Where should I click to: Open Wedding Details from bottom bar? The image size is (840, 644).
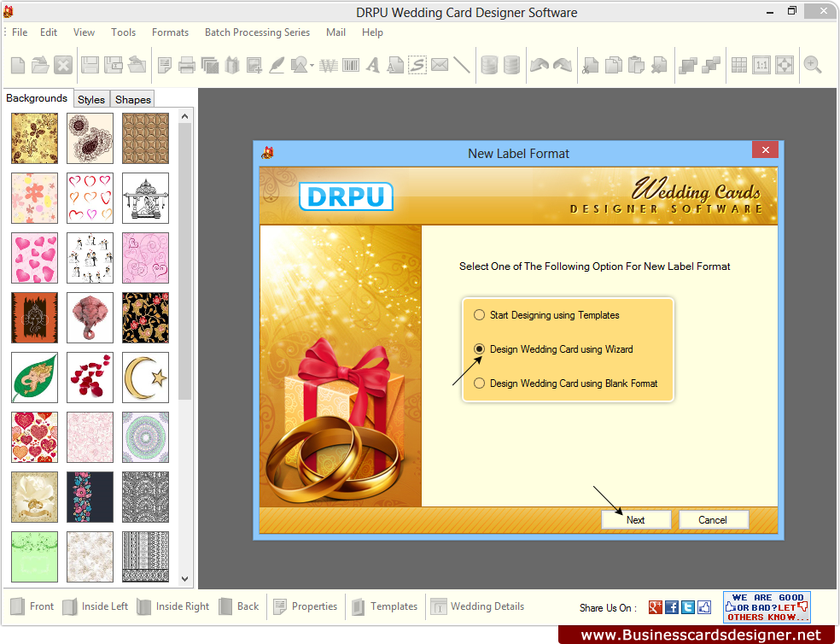click(x=477, y=606)
